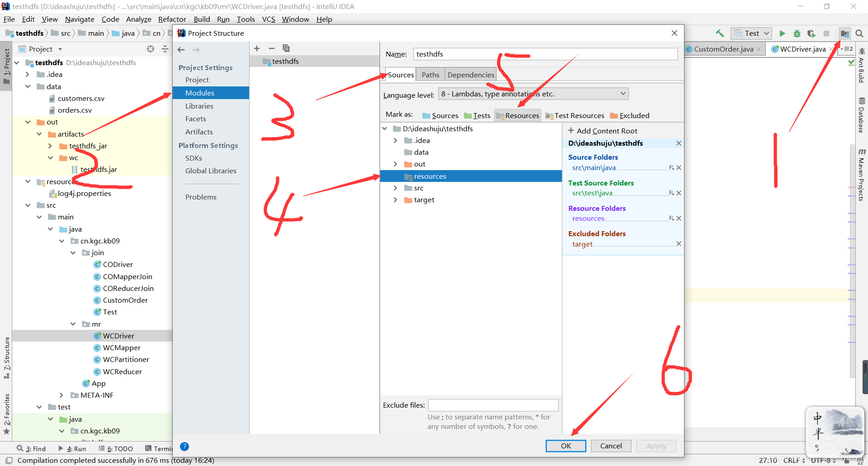The width and height of the screenshot is (868, 466).
Task: Expand the .idea folder in content tree
Action: [395, 141]
